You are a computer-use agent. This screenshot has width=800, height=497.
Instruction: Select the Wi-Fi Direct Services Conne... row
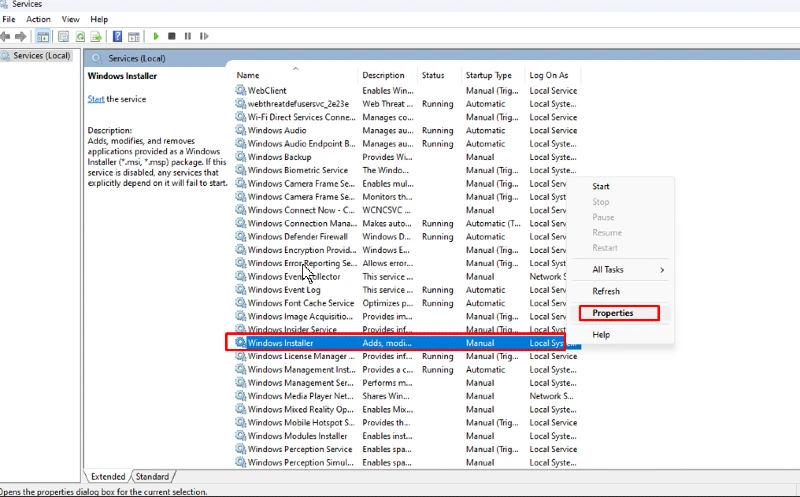click(407, 117)
